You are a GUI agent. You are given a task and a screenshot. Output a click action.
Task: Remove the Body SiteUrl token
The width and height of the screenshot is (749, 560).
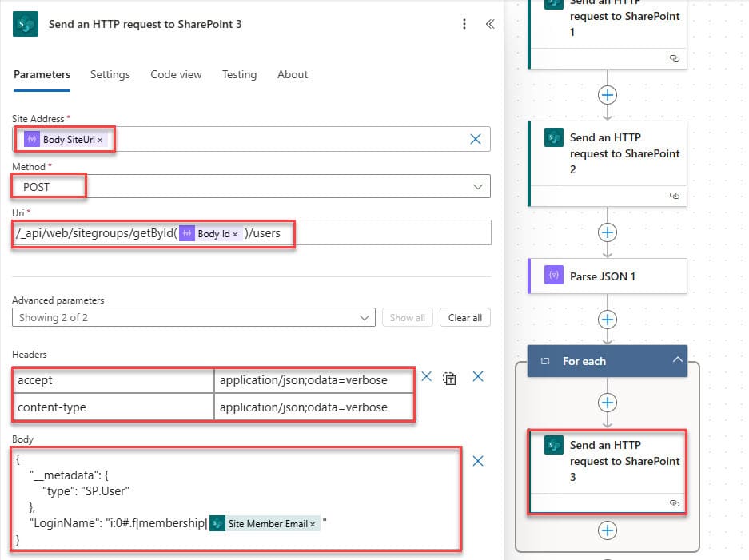pyautogui.click(x=100, y=140)
